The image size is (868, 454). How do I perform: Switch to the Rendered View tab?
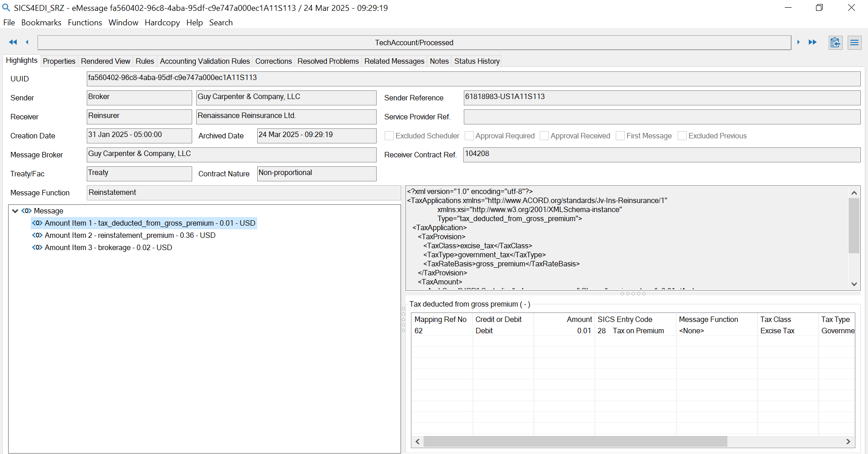coord(105,61)
